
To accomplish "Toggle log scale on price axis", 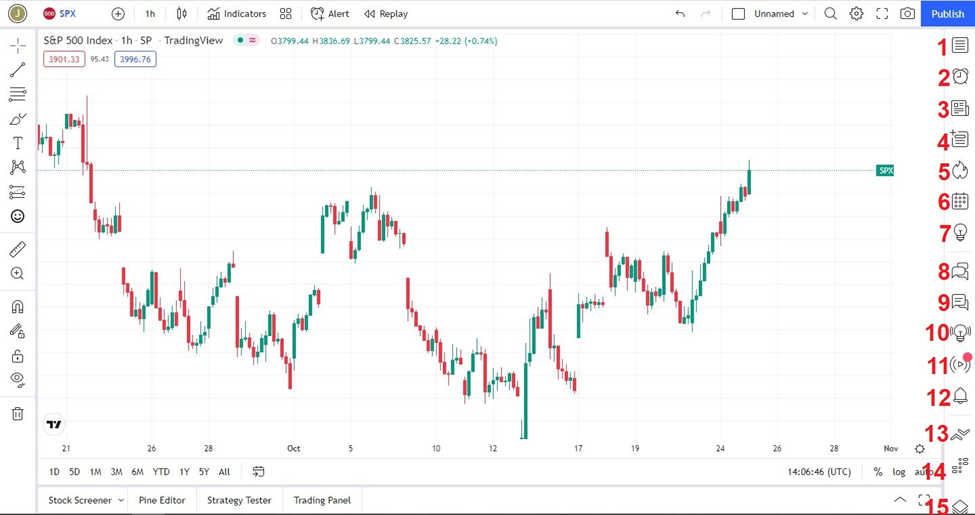I will (x=899, y=472).
